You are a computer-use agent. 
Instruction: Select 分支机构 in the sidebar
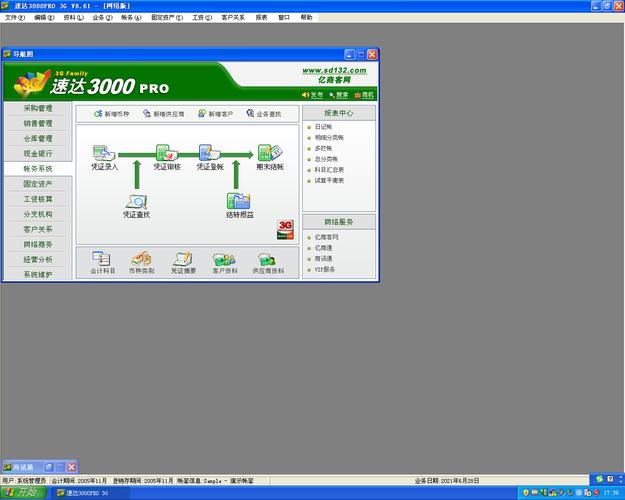point(38,214)
